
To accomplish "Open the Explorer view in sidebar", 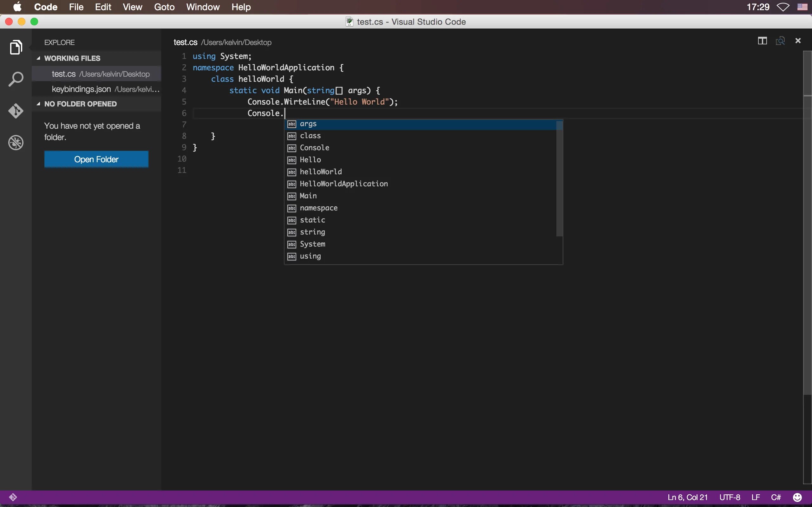I will pyautogui.click(x=16, y=47).
